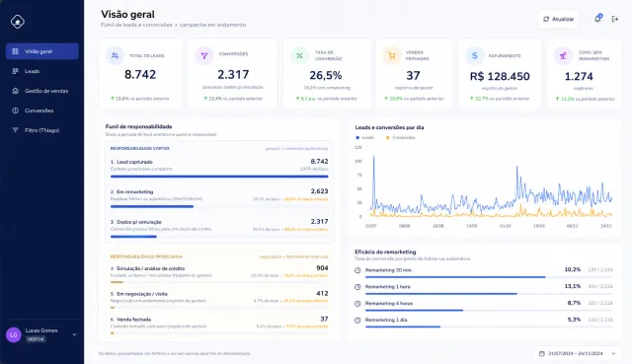Viewport: 632px width, 364px height.
Task: Click the Responsabilidade Imobiliária heading
Action: pos(146,256)
